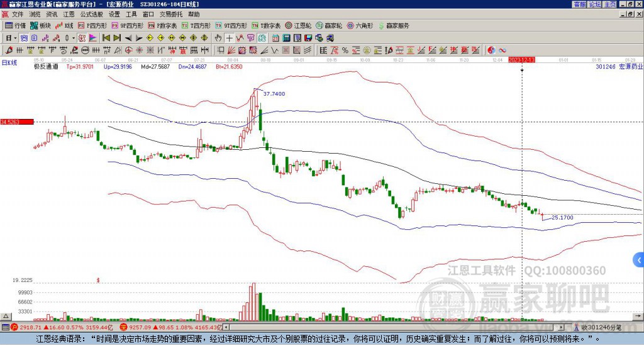Open the 江恩轮 tool

(298, 25)
